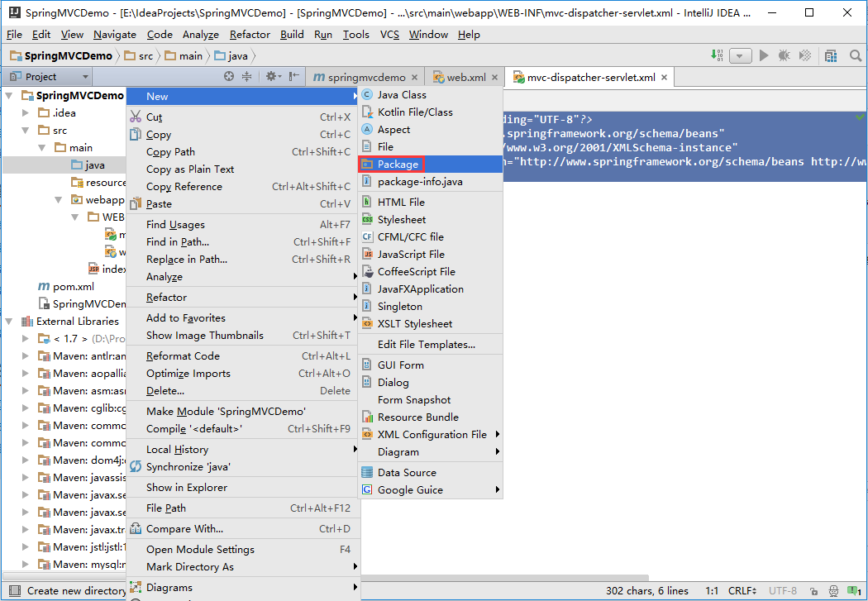868x601 pixels.
Task: Expand the Maven: dom4j library node
Action: (26, 460)
